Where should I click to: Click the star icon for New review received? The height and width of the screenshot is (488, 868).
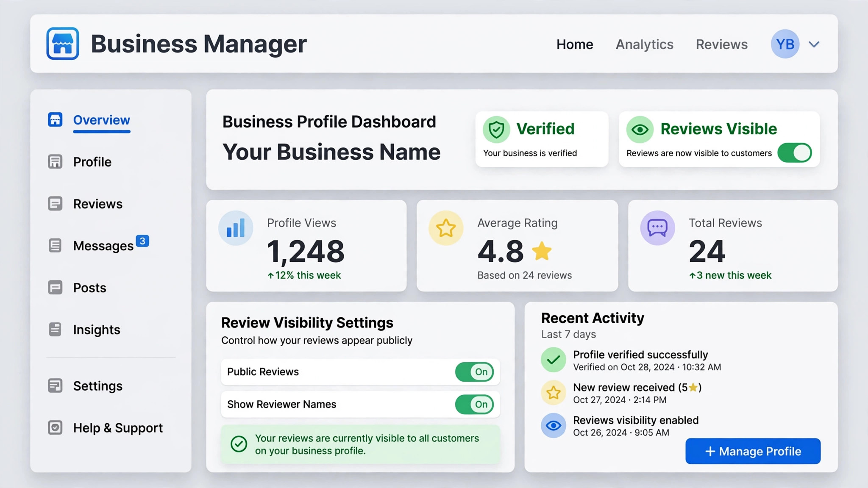(x=554, y=393)
